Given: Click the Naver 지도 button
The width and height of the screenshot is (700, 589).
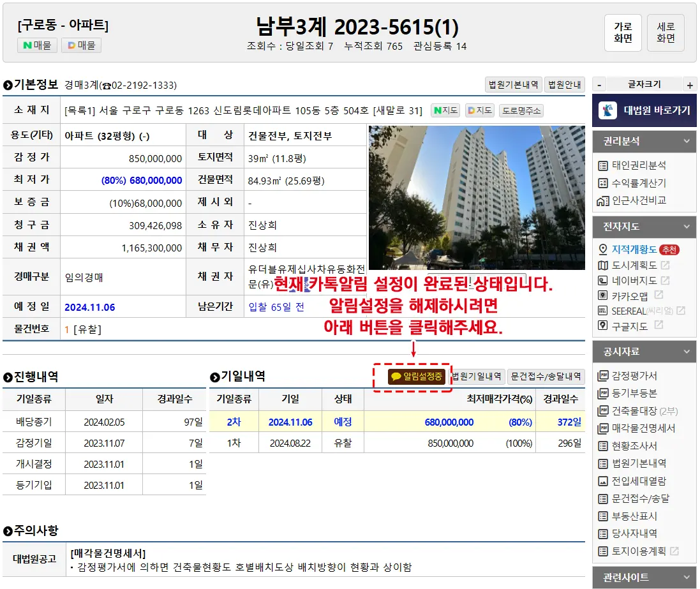Looking at the screenshot, I should click(x=445, y=110).
